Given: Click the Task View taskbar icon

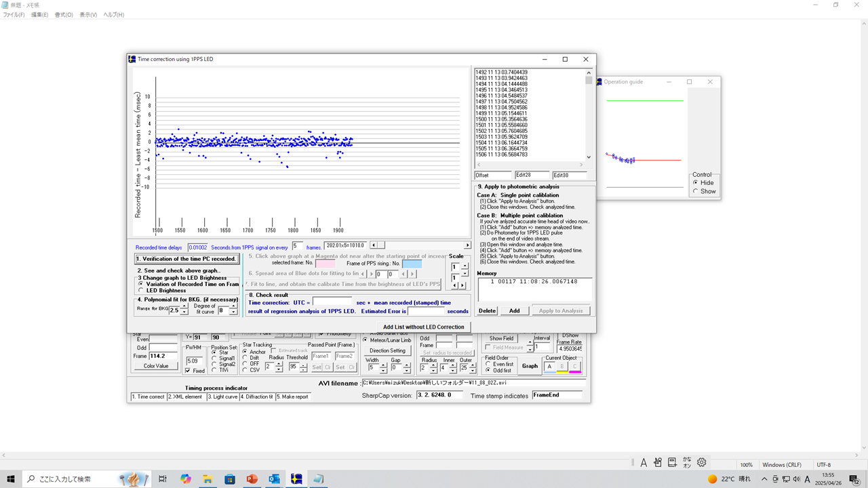Looking at the screenshot, I should [163, 479].
